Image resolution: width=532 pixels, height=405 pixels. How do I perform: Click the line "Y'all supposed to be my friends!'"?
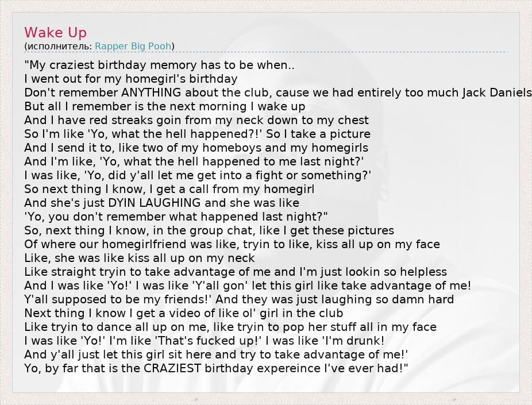[239, 299]
